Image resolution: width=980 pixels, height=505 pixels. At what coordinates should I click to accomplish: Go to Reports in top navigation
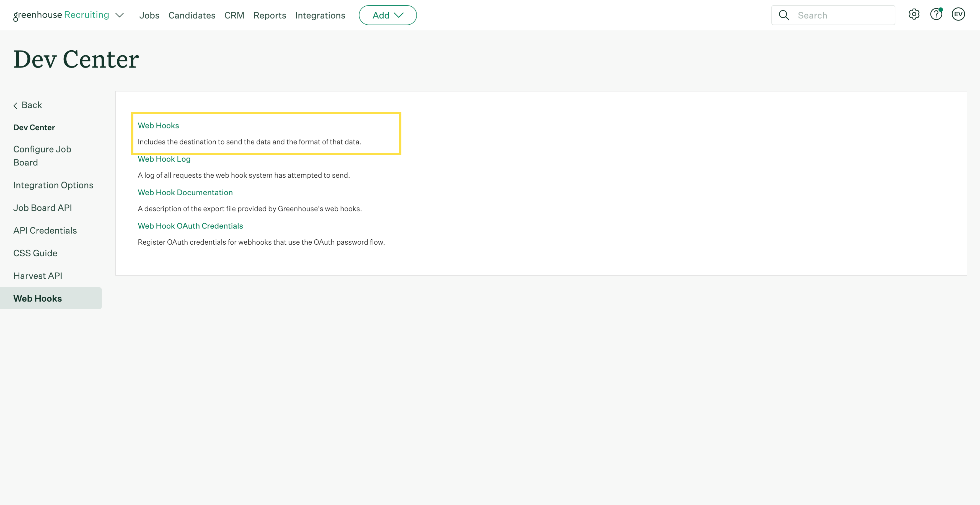pos(269,15)
